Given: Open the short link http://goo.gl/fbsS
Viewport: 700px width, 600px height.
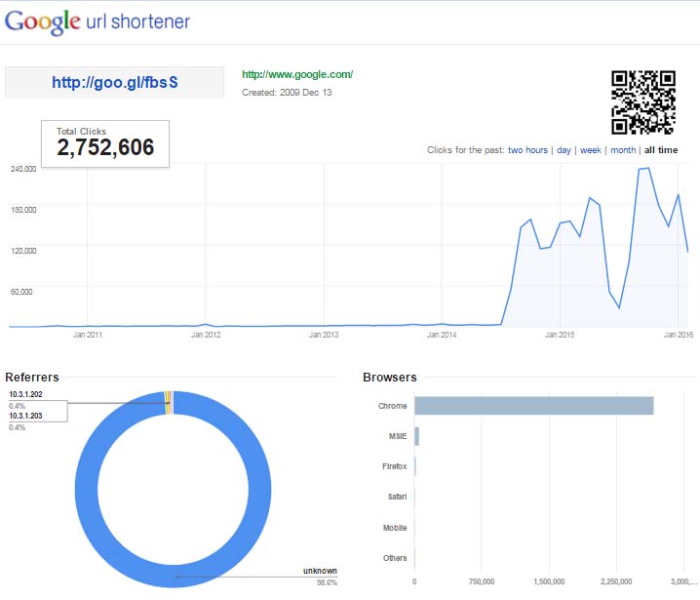Looking at the screenshot, I should 115,82.
